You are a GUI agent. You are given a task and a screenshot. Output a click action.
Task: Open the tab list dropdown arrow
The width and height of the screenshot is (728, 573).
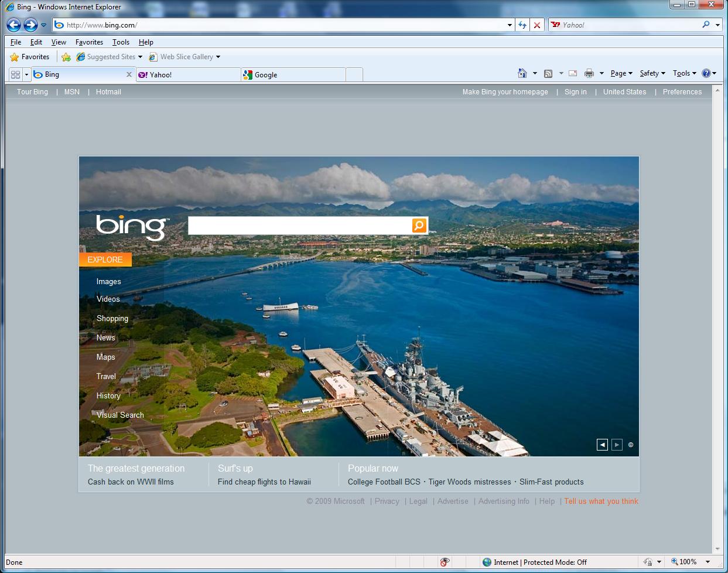coord(26,74)
